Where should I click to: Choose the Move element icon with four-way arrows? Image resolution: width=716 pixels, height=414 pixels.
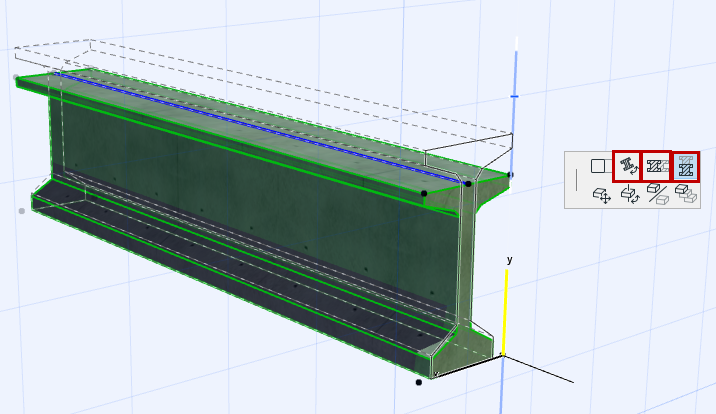601,195
